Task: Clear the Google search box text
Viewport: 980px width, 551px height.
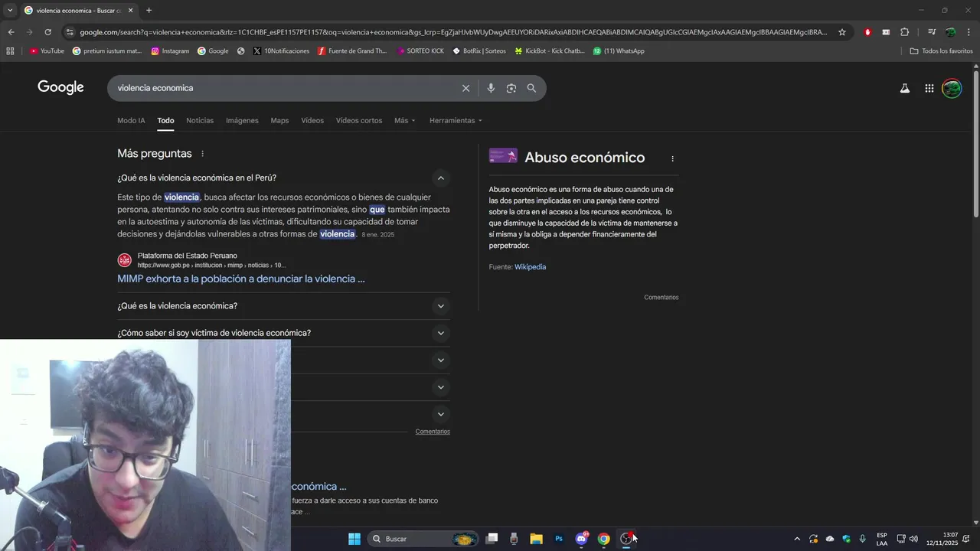Action: click(465, 88)
